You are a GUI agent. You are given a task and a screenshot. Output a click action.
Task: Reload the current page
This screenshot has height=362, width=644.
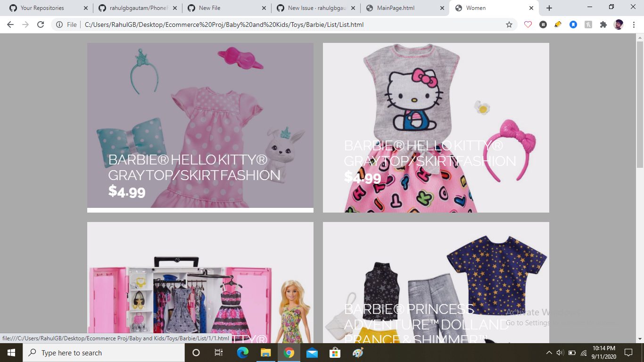(41, 25)
